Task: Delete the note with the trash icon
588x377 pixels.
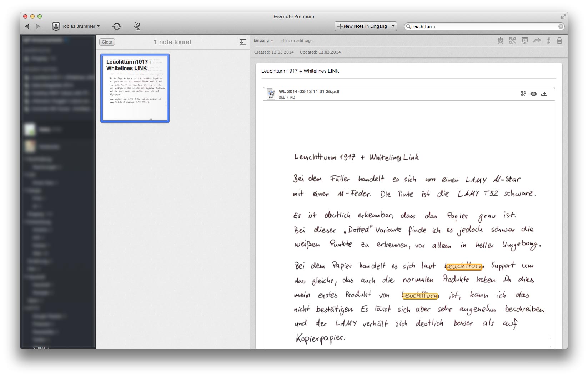Action: [559, 41]
